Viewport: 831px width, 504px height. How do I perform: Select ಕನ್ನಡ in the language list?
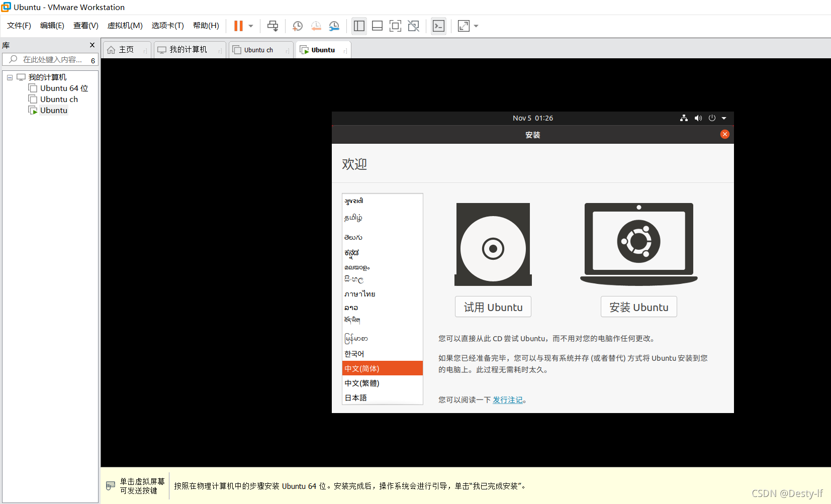coord(383,253)
